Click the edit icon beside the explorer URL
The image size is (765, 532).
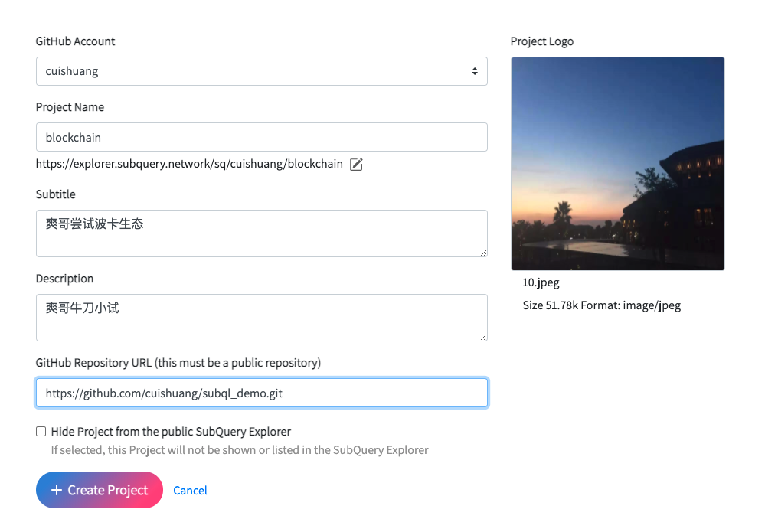click(356, 164)
